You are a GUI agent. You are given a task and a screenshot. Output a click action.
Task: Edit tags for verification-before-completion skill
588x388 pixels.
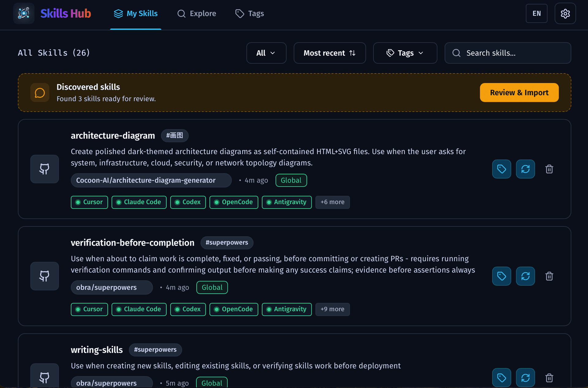[502, 276]
